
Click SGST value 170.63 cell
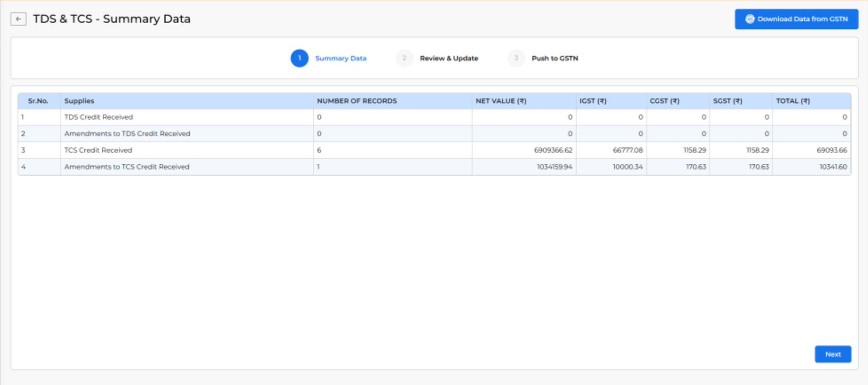coord(741,167)
